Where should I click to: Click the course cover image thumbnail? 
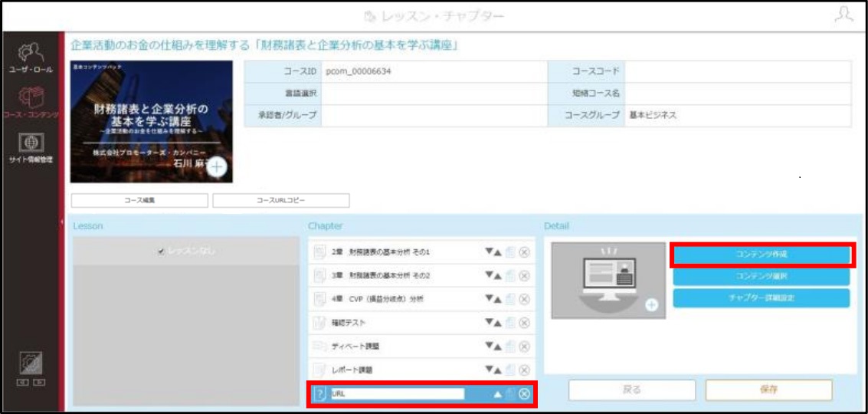click(151, 121)
